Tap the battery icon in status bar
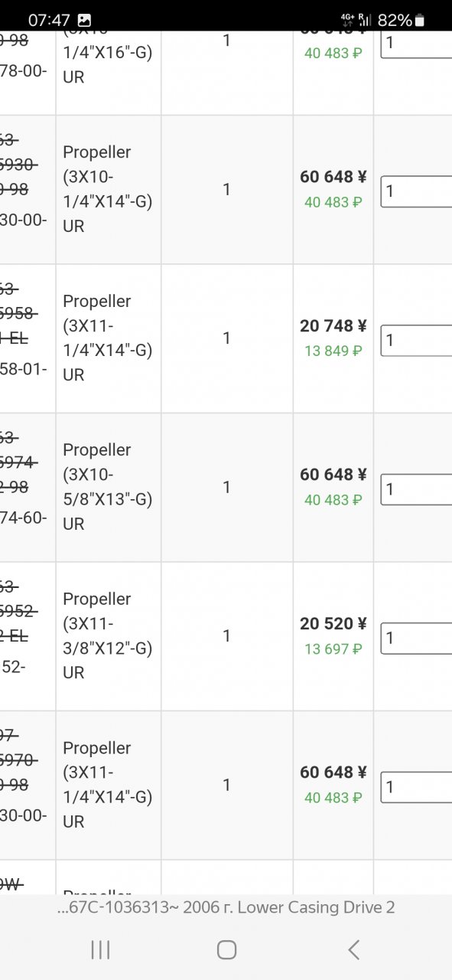 (x=419, y=21)
